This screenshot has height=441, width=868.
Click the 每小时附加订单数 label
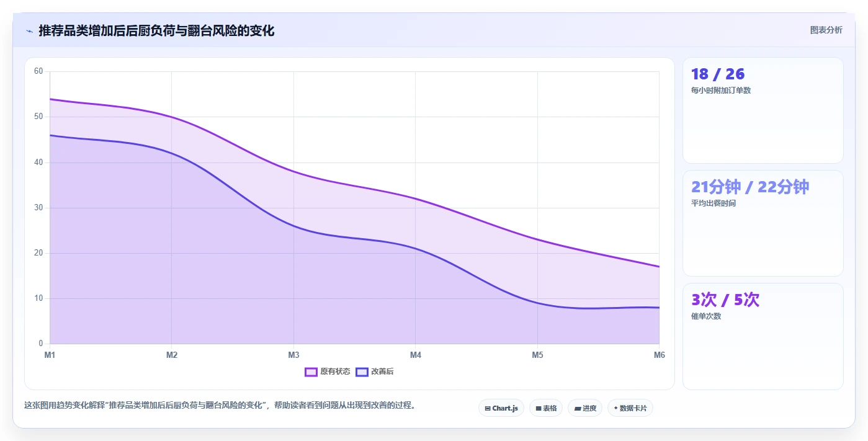[x=721, y=91]
